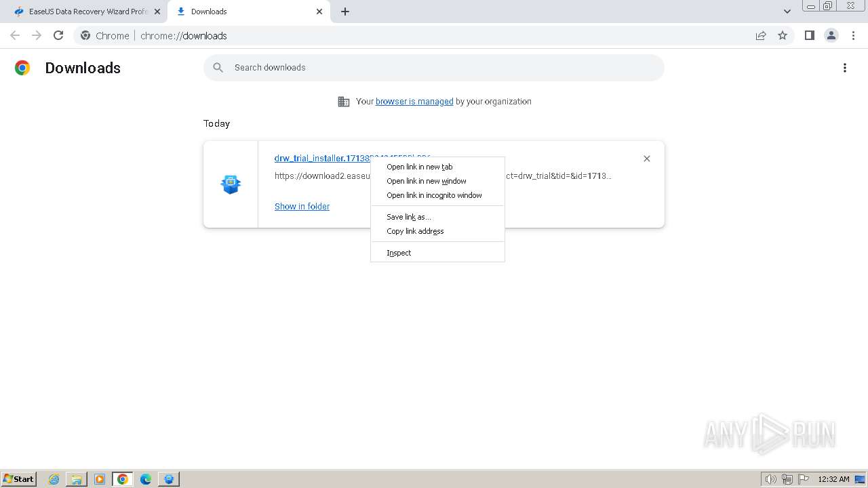The height and width of the screenshot is (488, 868).
Task: Go forward with the forward arrow
Action: pos(37,35)
